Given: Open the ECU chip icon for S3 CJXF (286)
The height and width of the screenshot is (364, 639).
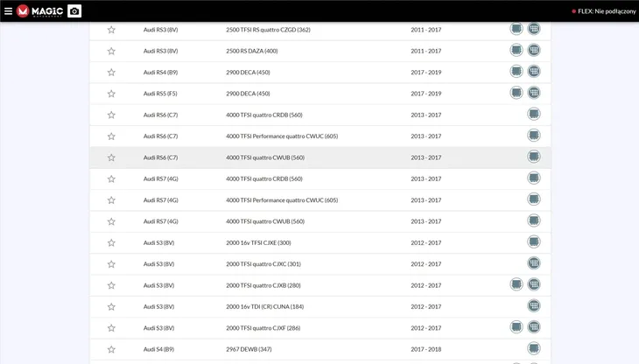Looking at the screenshot, I should (516, 327).
